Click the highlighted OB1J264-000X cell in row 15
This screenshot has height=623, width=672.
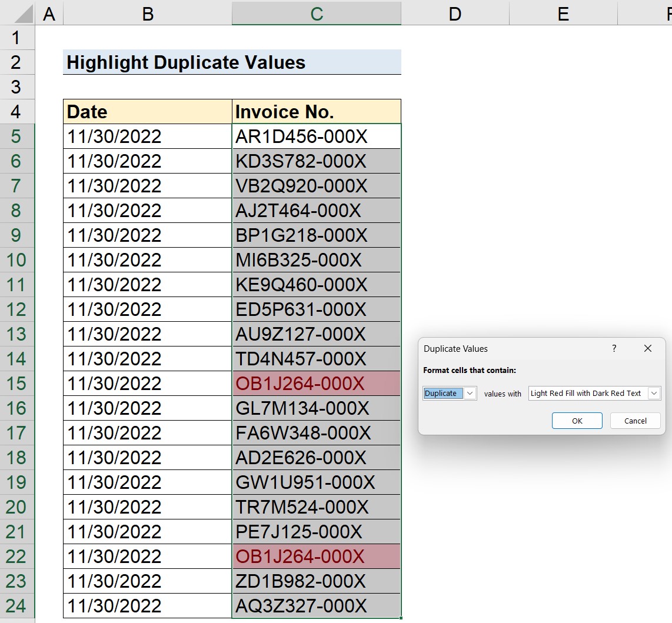(x=316, y=383)
